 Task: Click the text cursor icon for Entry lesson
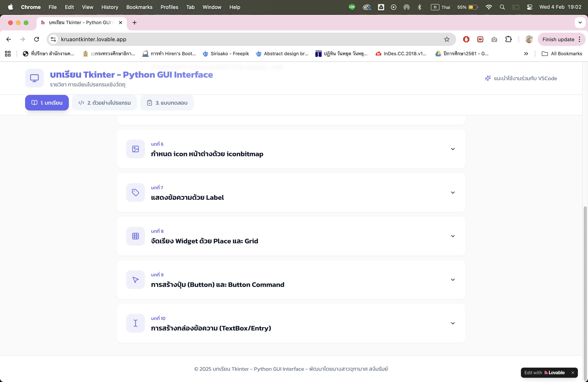135,323
